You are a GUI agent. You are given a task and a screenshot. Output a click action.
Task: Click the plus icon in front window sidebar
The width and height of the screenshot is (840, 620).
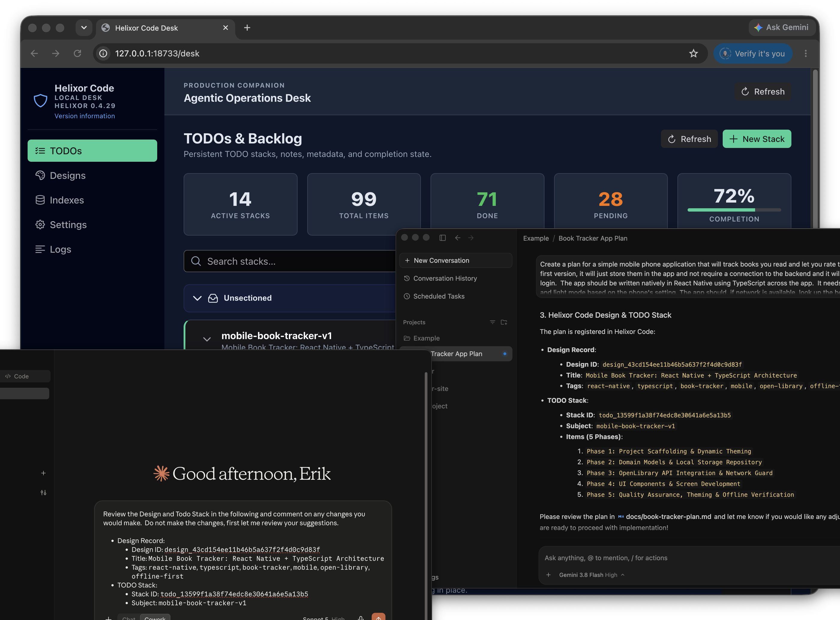tap(43, 473)
